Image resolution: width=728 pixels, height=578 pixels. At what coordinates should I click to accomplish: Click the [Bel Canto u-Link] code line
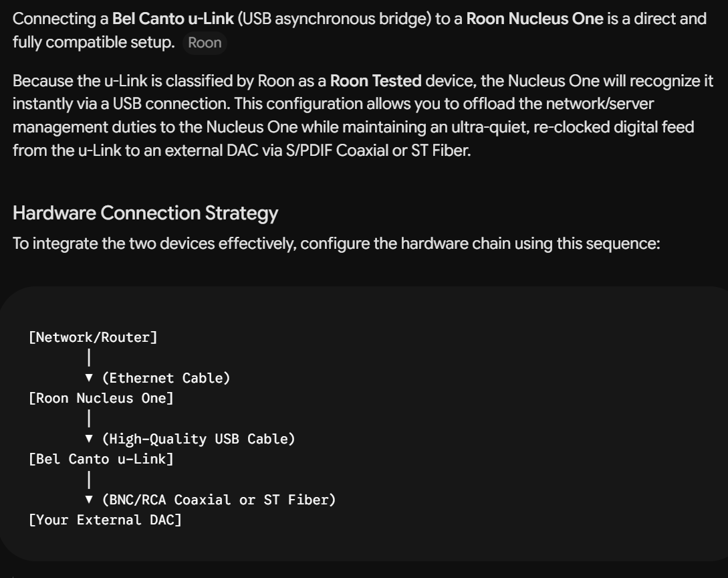point(101,459)
